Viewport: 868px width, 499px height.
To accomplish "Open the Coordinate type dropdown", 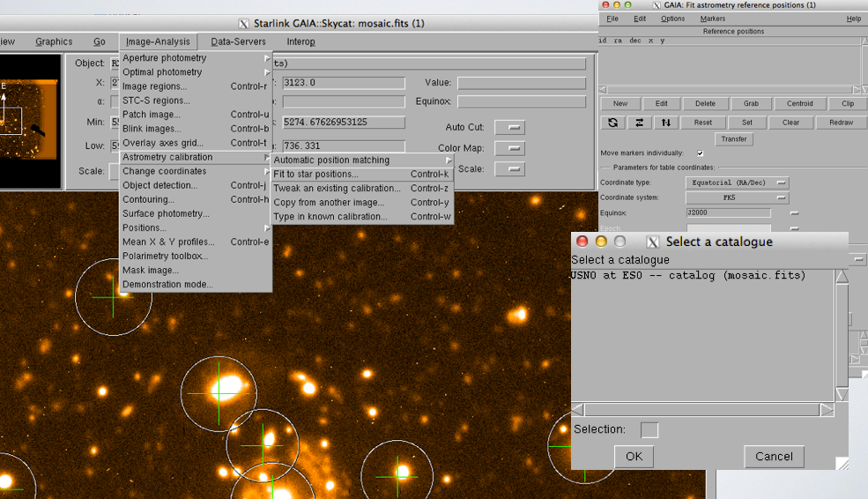I will (737, 183).
